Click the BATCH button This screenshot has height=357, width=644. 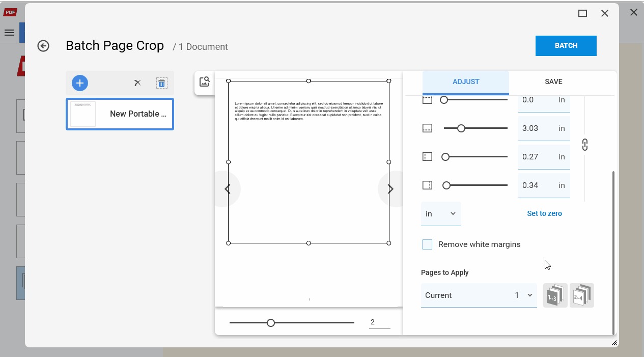(x=566, y=46)
